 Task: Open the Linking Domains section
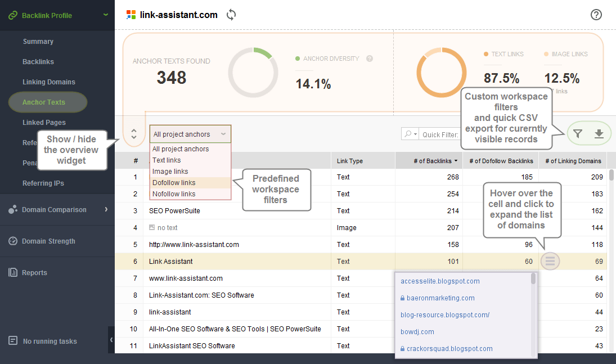[49, 82]
